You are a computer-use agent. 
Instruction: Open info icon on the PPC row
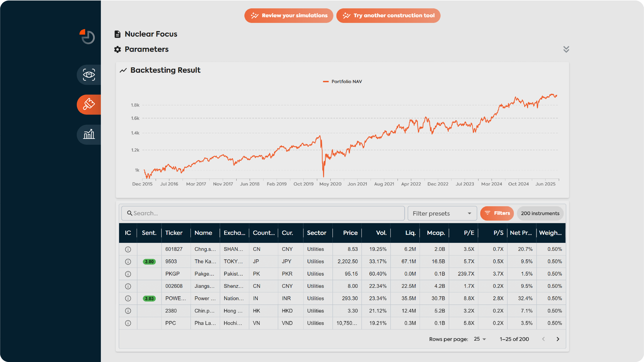tap(128, 323)
